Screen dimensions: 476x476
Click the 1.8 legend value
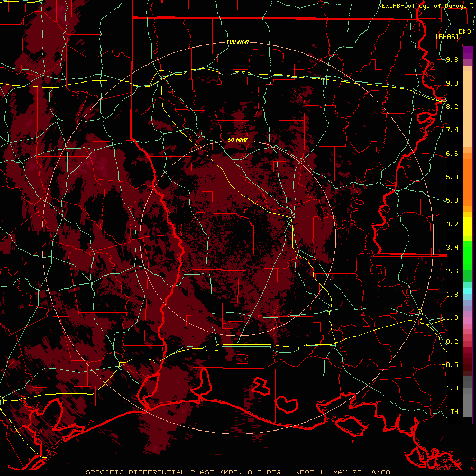pos(452,295)
